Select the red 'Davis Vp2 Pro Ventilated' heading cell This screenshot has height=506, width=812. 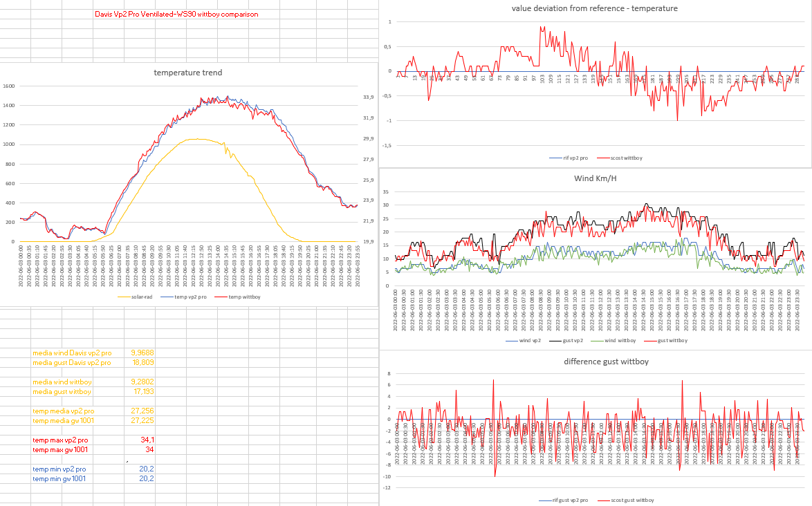(x=176, y=14)
